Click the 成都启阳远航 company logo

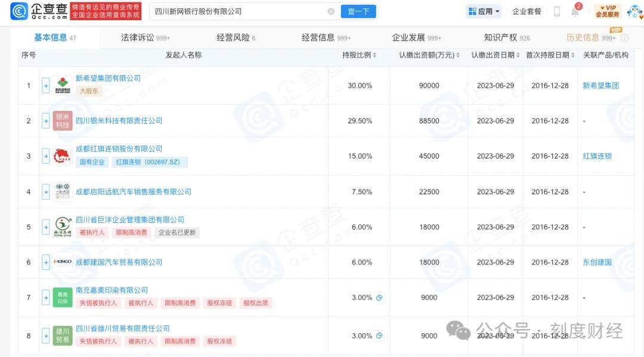(63, 192)
